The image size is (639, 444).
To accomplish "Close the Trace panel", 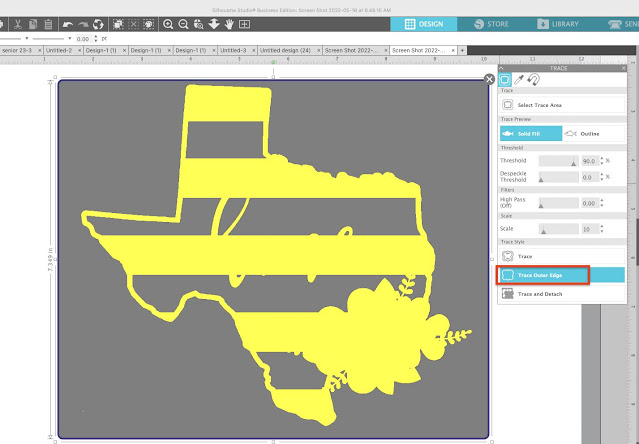I will (x=624, y=68).
